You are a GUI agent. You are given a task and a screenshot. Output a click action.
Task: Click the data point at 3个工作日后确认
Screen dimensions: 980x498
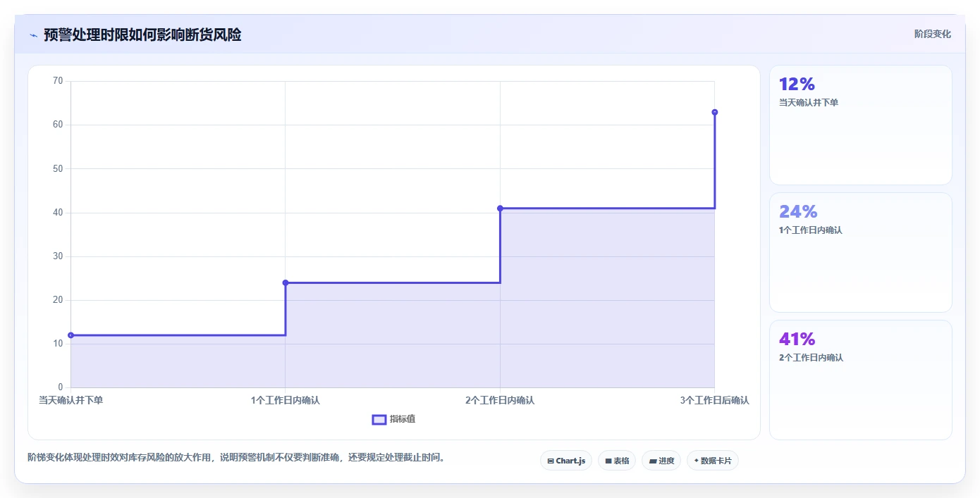pos(715,112)
